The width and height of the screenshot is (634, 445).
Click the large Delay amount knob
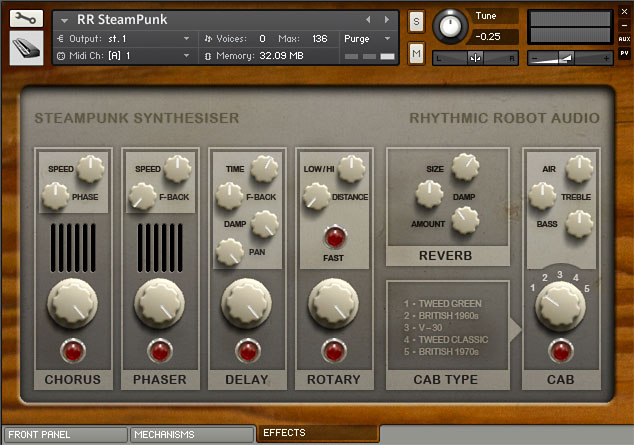tap(247, 303)
